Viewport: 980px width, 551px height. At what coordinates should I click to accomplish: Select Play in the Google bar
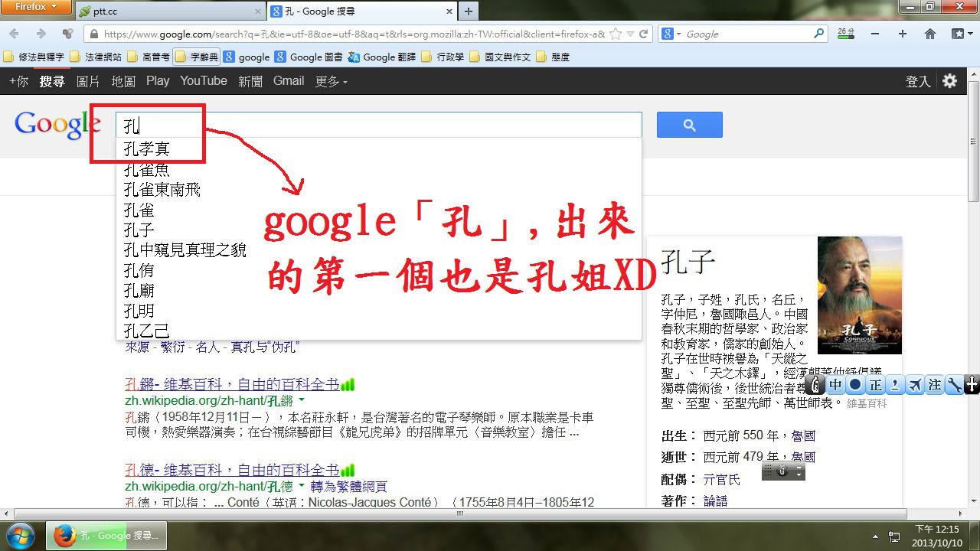(x=158, y=81)
